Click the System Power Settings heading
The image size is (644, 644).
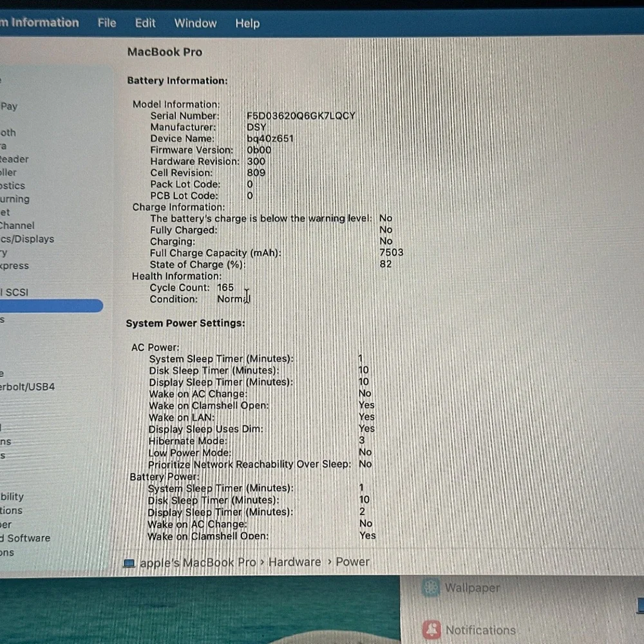pos(185,323)
